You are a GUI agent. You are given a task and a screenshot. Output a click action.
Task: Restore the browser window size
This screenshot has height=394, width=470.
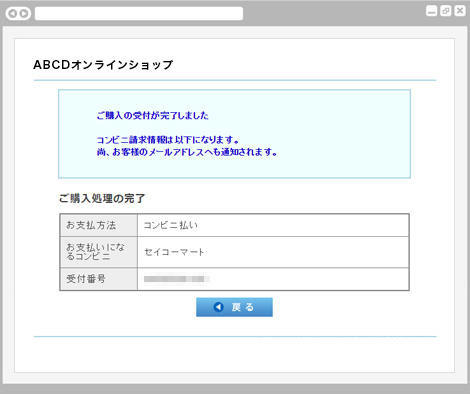click(446, 11)
